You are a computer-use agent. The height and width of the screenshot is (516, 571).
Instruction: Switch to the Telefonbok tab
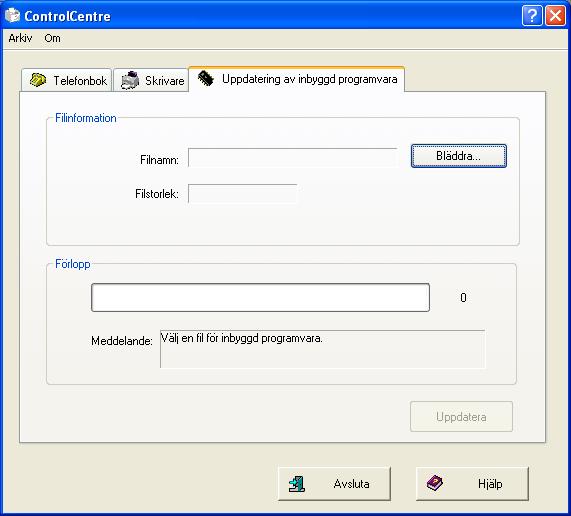[x=67, y=80]
